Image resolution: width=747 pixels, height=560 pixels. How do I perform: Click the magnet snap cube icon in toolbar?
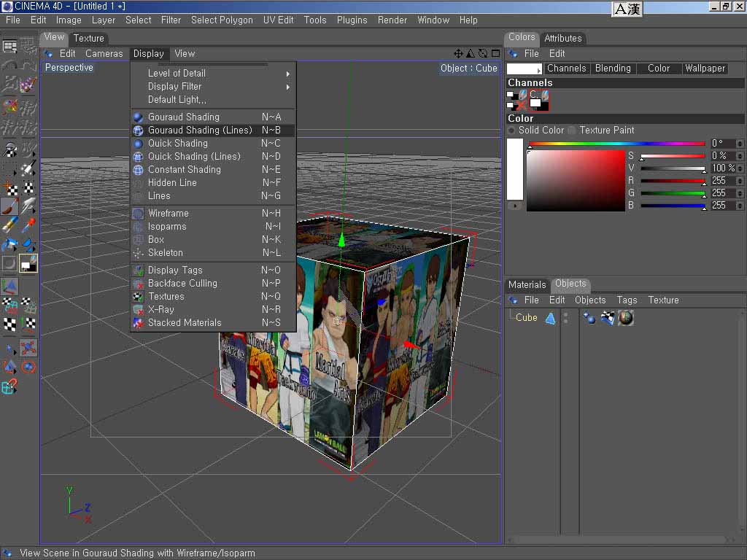click(9, 386)
